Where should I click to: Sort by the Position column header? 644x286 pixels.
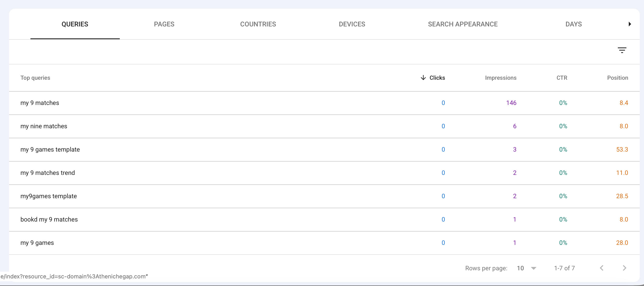click(x=618, y=78)
